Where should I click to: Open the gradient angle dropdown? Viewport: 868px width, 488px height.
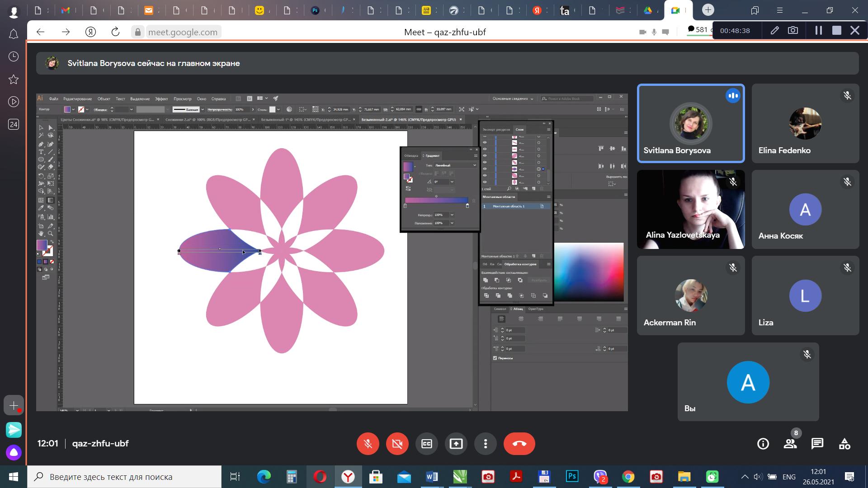452,182
